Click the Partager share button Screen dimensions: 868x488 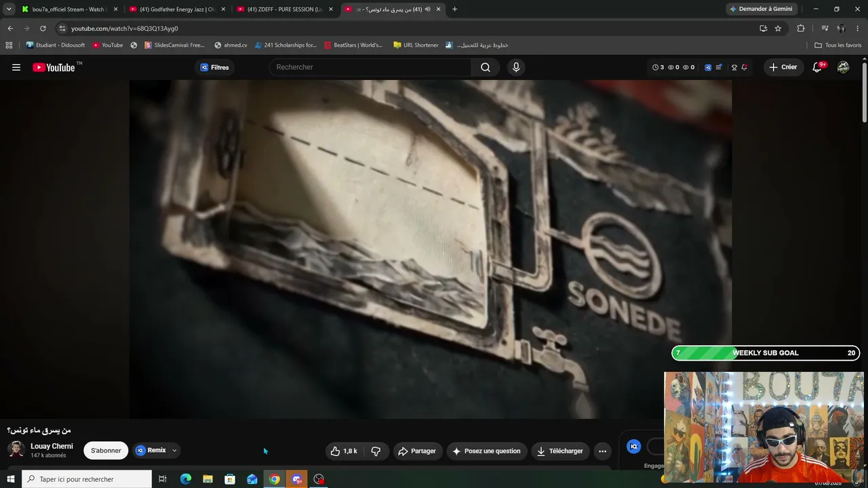pyautogui.click(x=418, y=451)
